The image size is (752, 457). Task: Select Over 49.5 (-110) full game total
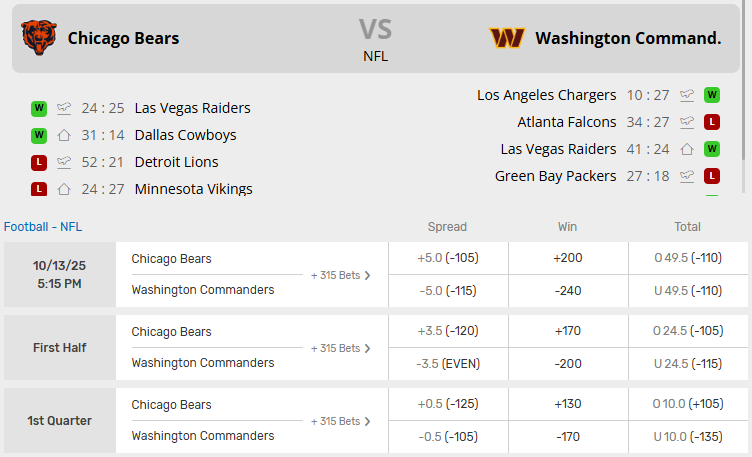(x=687, y=258)
